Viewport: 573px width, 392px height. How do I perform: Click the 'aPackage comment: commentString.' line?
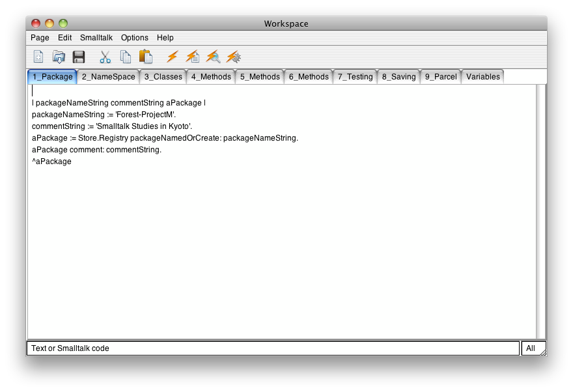[96, 149]
